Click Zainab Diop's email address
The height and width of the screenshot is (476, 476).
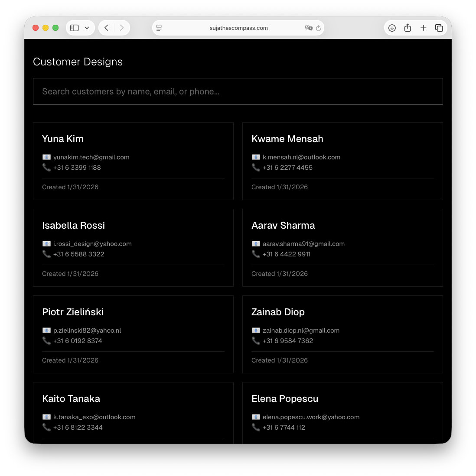pos(301,330)
